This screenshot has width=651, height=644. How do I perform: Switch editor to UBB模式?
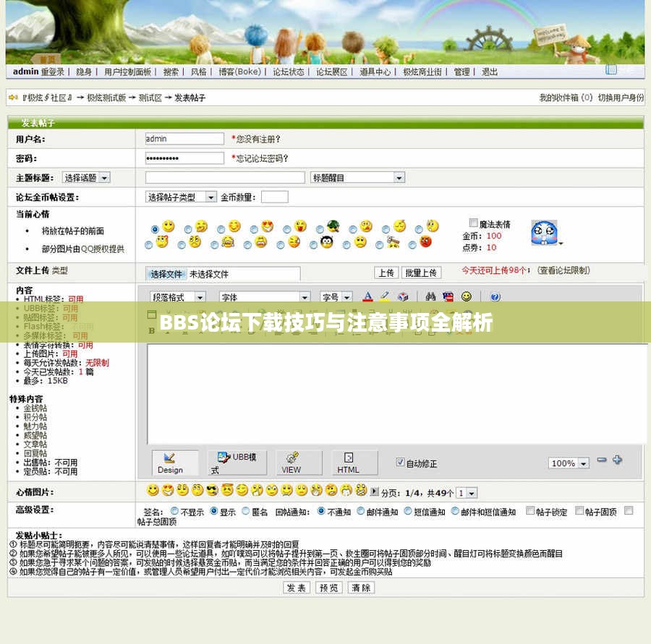click(237, 463)
